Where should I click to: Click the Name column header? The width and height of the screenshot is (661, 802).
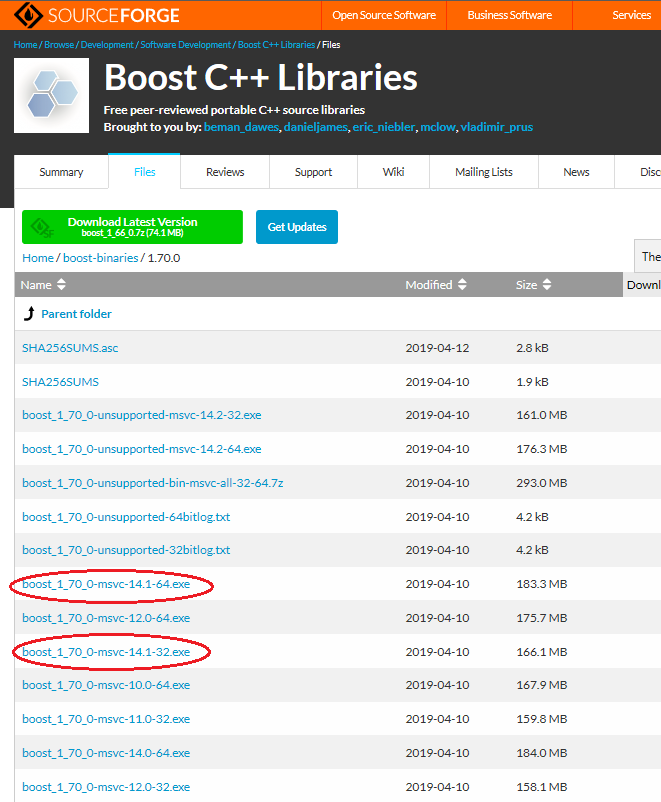tap(36, 285)
